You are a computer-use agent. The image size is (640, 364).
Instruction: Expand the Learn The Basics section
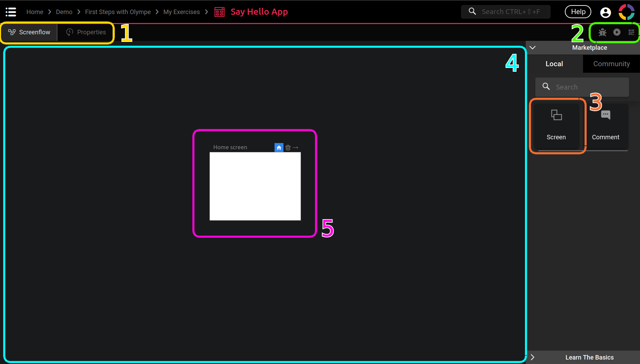533,357
